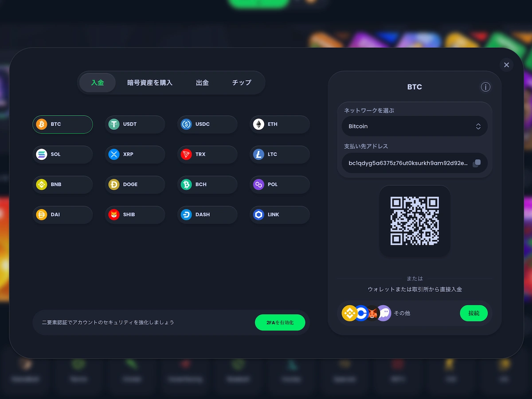This screenshot has height=399, width=532.
Task: Select ETH Ethereum currency
Action: pyautogui.click(x=280, y=125)
